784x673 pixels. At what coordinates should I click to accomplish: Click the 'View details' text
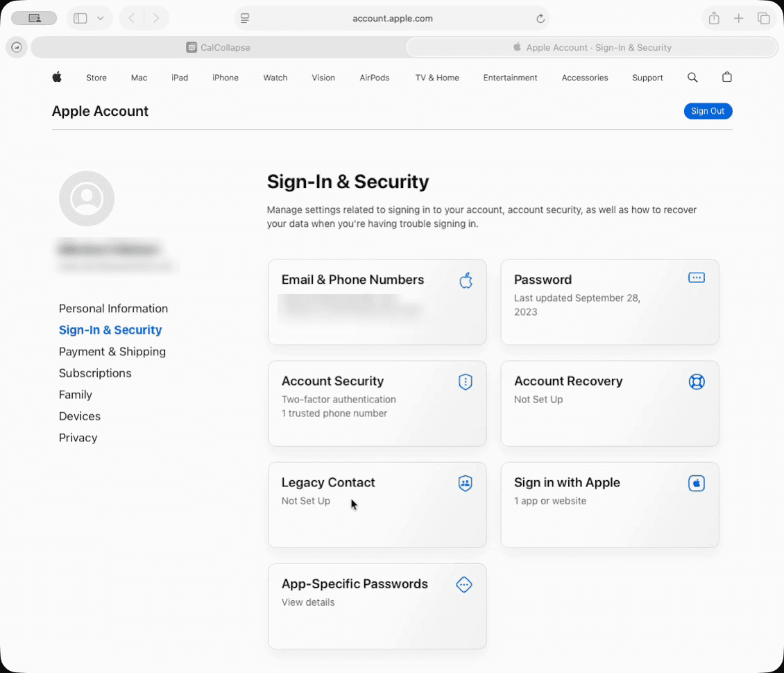click(x=308, y=602)
